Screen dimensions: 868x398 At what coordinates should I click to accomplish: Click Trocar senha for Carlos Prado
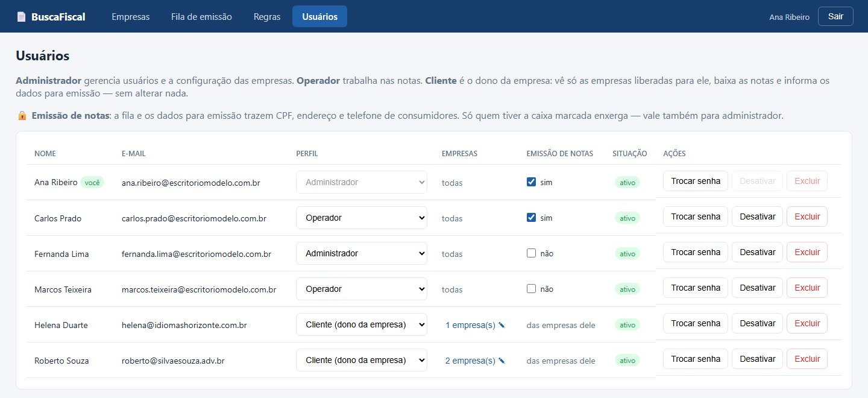[x=696, y=216]
